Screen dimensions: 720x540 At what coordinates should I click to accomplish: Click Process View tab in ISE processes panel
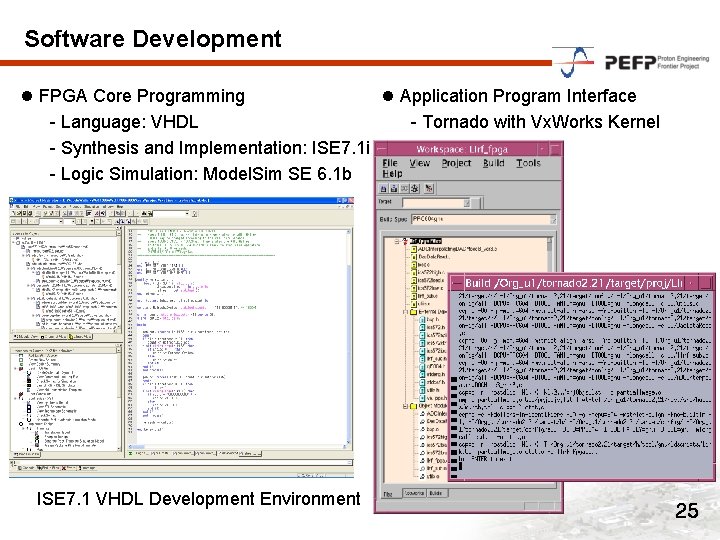click(x=26, y=454)
